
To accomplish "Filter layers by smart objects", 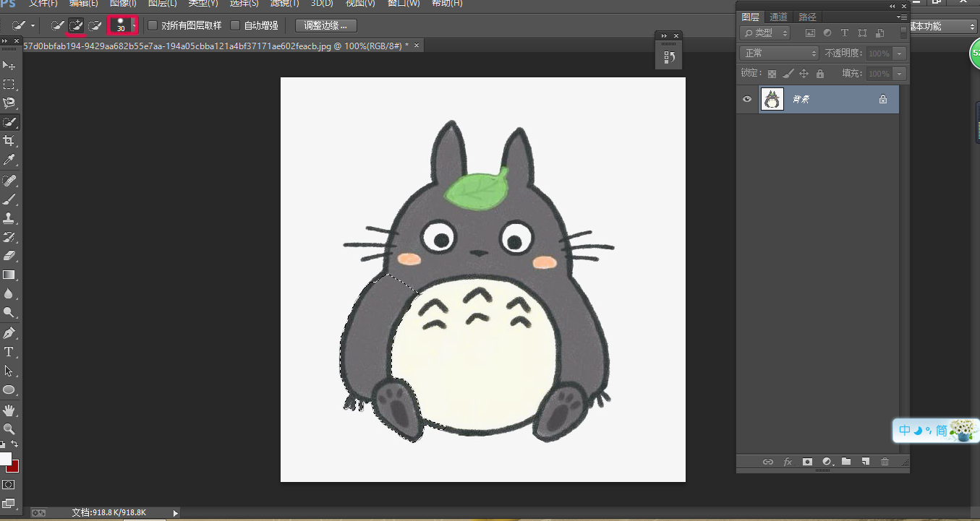I will pos(879,33).
